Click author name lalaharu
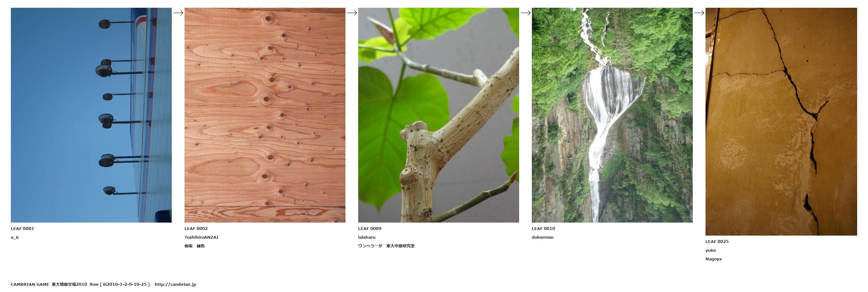This screenshot has width=868, height=292. pos(367,237)
